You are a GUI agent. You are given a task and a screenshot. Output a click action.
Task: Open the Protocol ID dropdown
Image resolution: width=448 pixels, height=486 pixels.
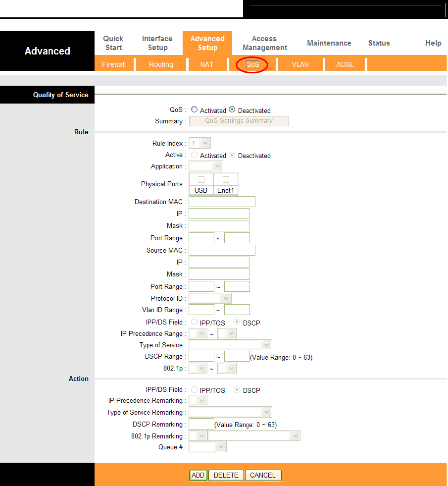210,299
